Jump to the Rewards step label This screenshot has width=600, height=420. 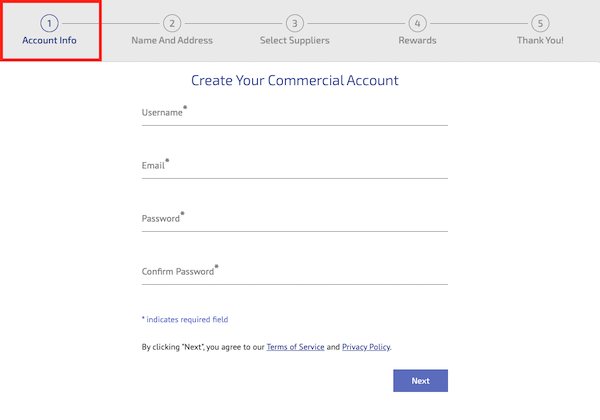[417, 40]
